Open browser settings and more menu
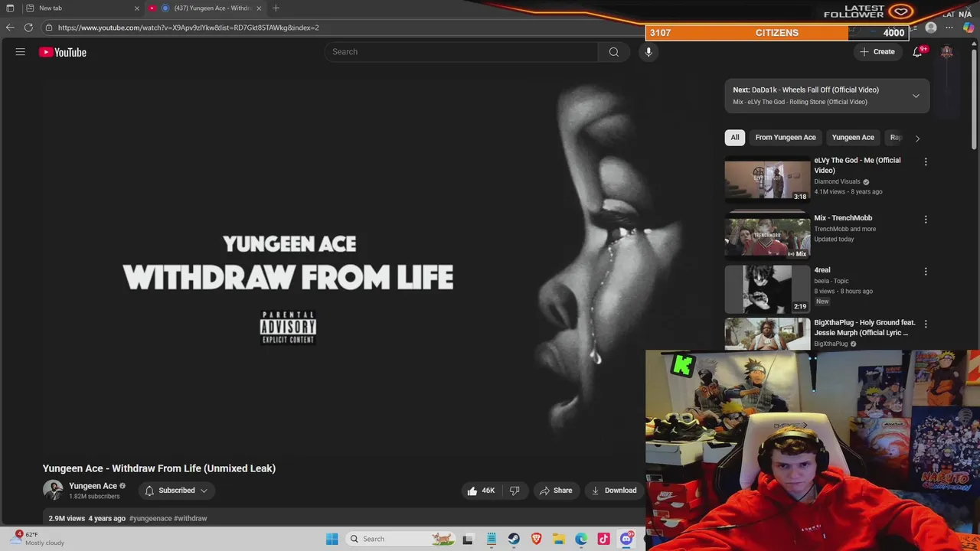980x551 pixels. 949,28
